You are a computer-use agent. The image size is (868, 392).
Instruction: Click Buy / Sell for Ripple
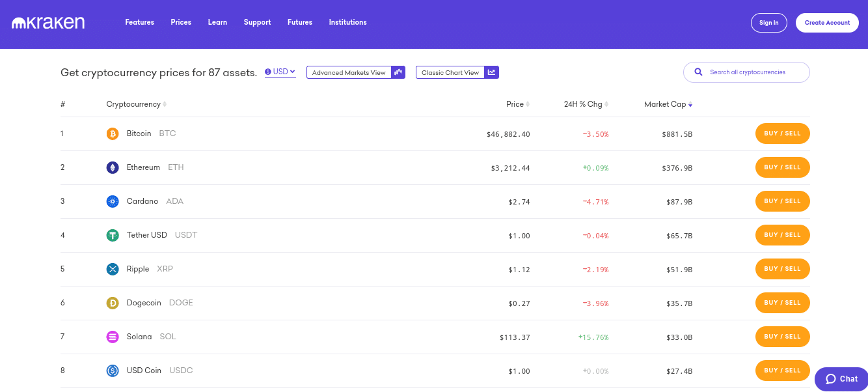click(x=783, y=269)
